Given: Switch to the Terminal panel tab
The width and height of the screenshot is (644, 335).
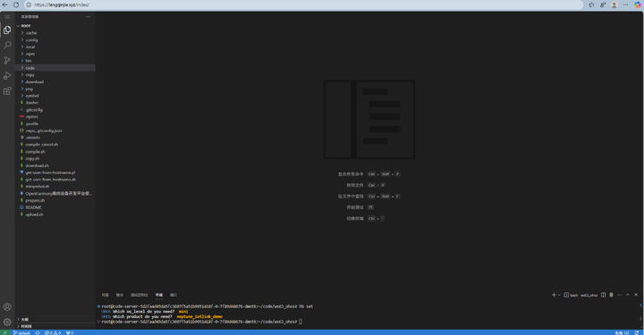Looking at the screenshot, I should pyautogui.click(x=159, y=295).
